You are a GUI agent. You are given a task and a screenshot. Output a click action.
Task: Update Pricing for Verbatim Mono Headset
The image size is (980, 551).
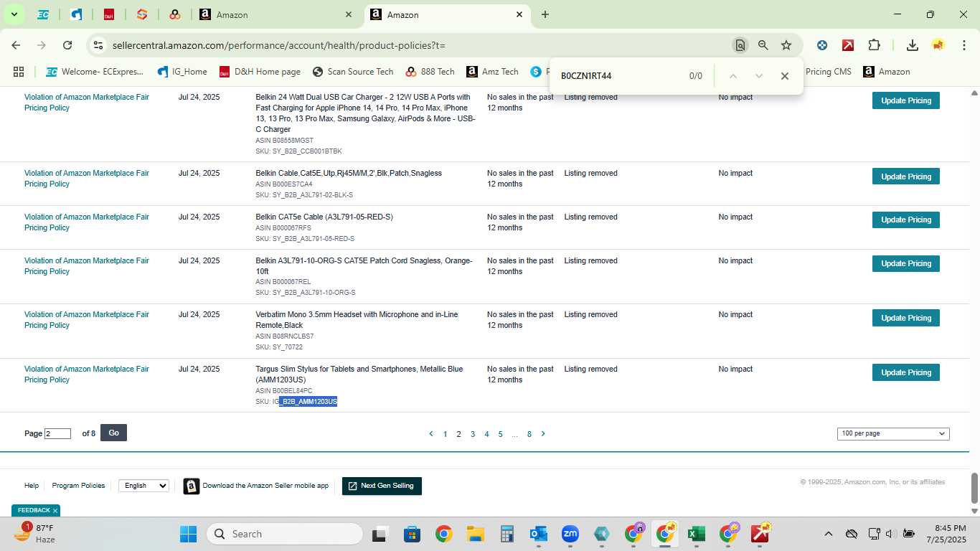(905, 318)
